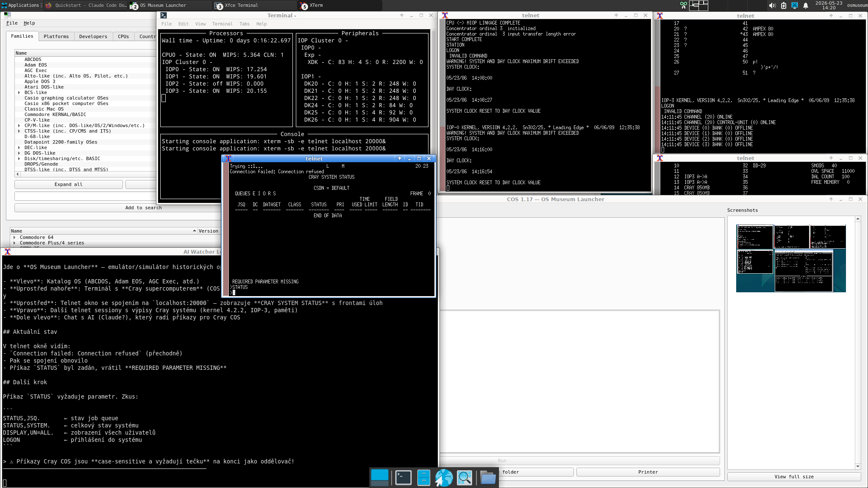Click the View full size button

[794, 477]
